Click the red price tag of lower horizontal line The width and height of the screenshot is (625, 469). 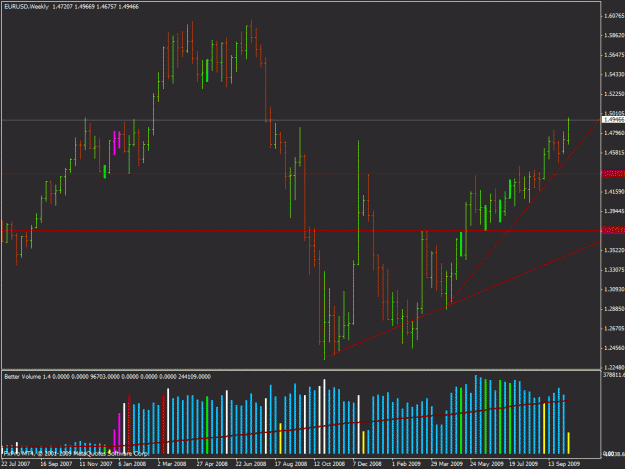[x=614, y=230]
